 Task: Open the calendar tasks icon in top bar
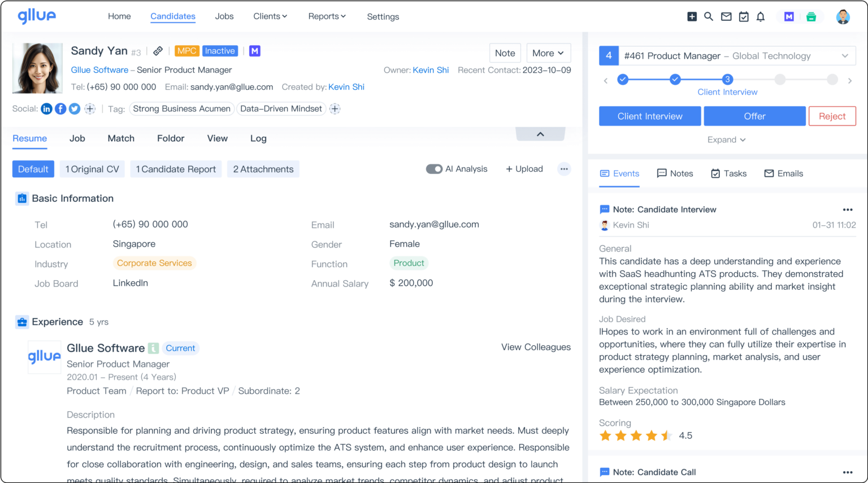744,16
